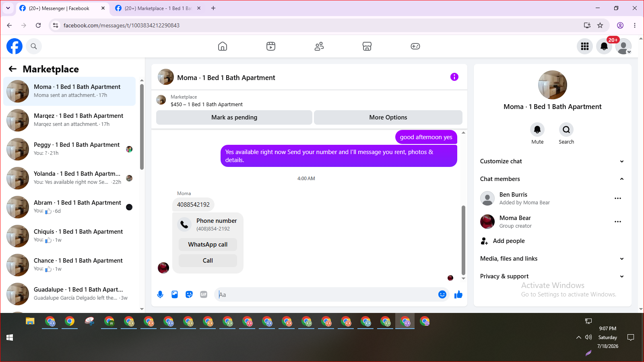Open the Abram 1 Bed 1 Bath Apartment chat
This screenshot has height=362, width=644.
70,207
